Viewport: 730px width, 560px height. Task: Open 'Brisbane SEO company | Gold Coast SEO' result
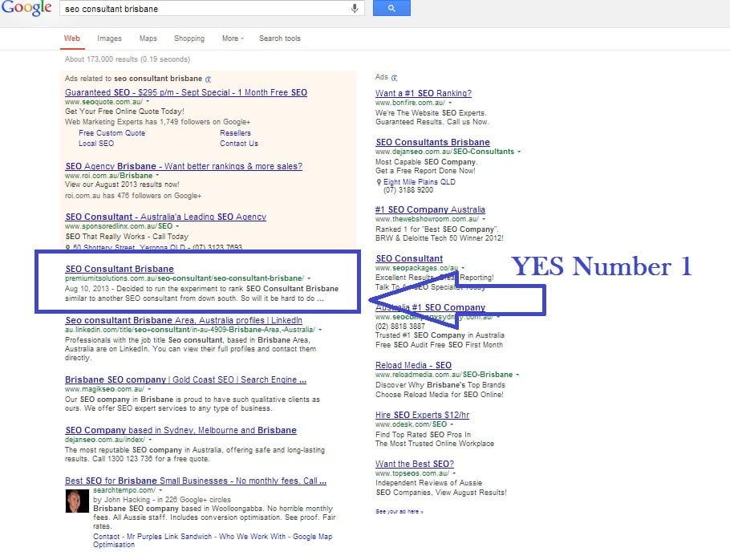click(x=185, y=379)
